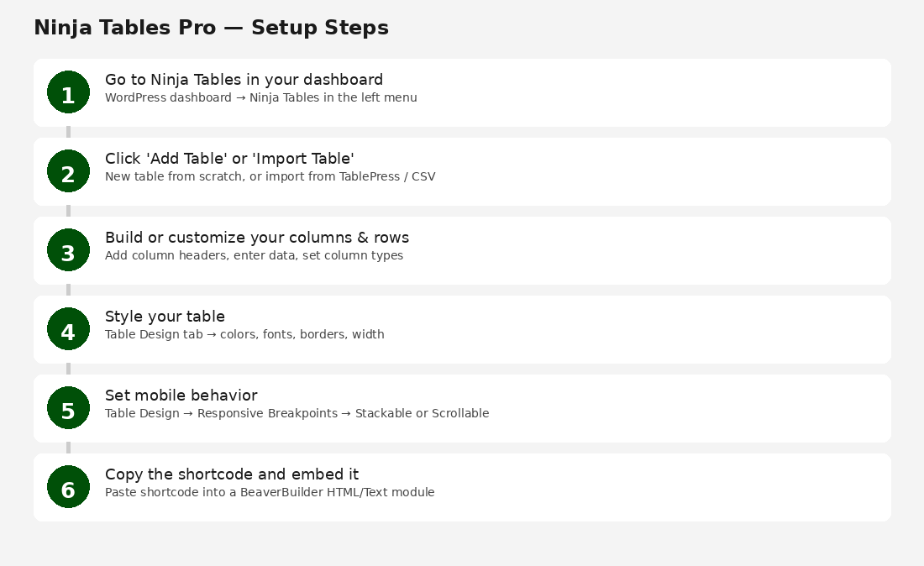Select "Click 'Add Table' or 'Import Table'" heading

(229, 159)
